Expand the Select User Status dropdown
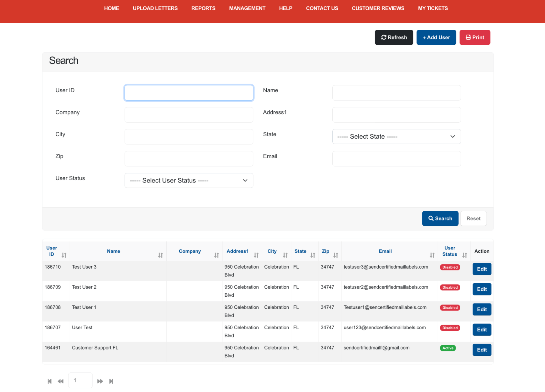 tap(189, 180)
